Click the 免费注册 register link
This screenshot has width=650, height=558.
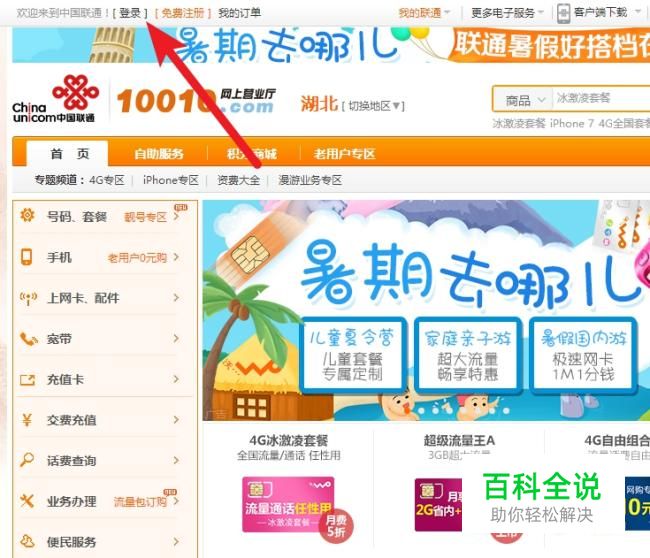pyautogui.click(x=183, y=13)
